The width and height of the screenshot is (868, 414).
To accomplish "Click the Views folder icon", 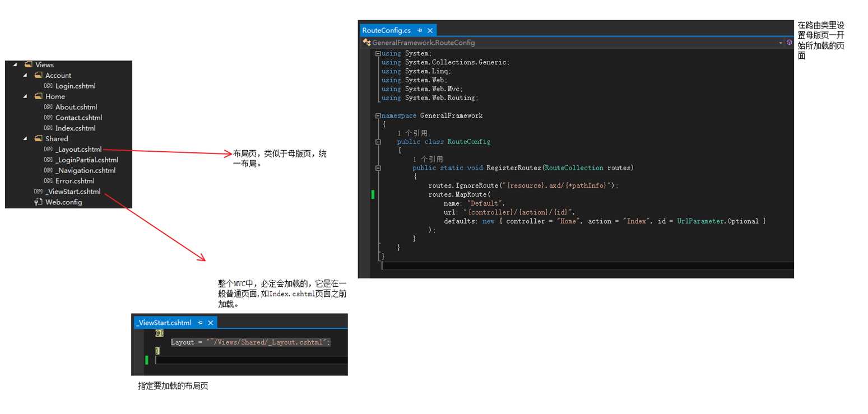I will (x=28, y=64).
